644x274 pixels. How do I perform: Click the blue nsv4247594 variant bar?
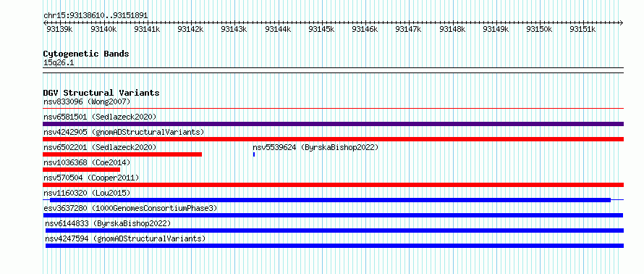[x=335, y=246]
